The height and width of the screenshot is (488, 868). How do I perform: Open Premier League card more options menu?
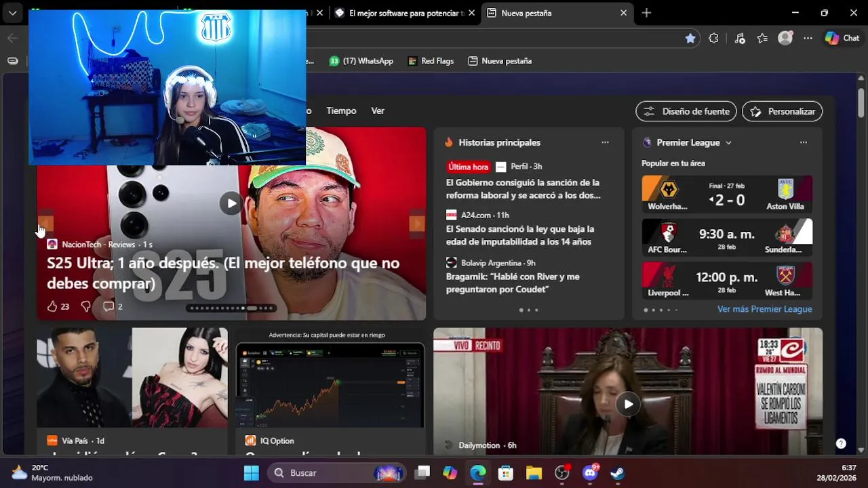click(803, 142)
